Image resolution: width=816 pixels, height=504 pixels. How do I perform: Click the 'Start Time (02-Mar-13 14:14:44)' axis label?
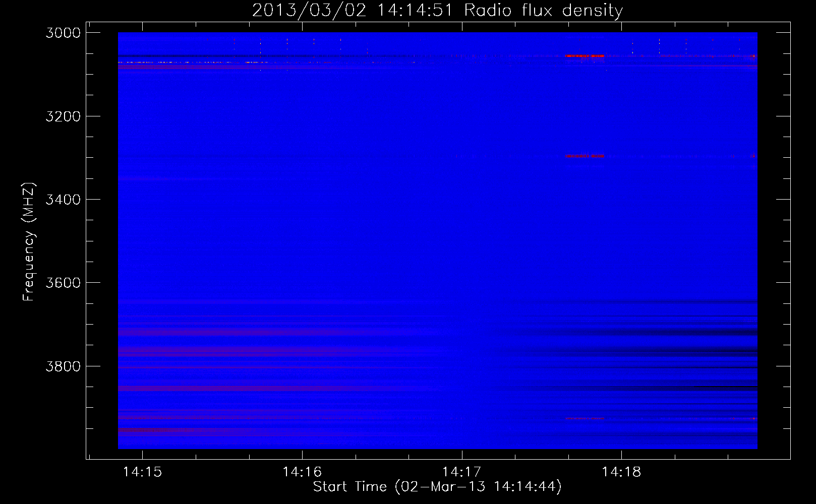pyautogui.click(x=437, y=487)
